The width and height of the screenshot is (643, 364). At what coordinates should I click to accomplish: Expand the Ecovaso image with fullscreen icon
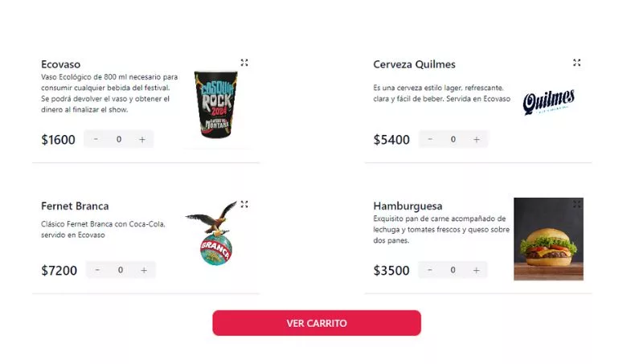coord(244,63)
